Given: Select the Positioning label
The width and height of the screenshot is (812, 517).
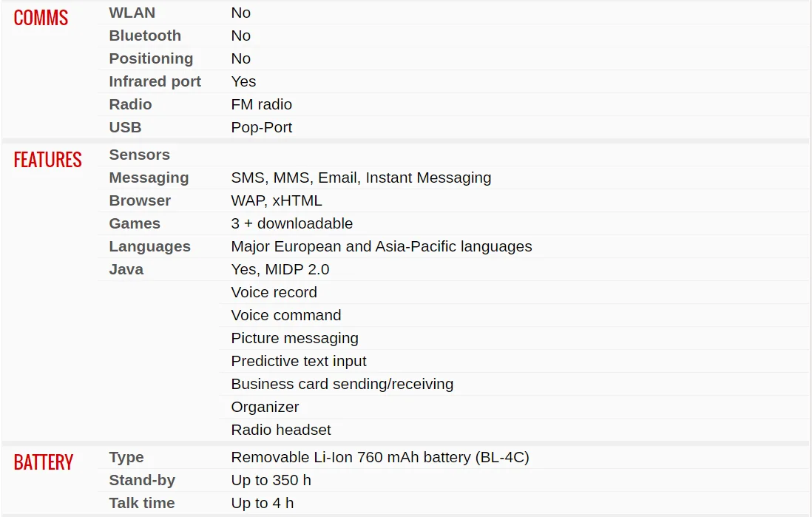Looking at the screenshot, I should tap(151, 58).
